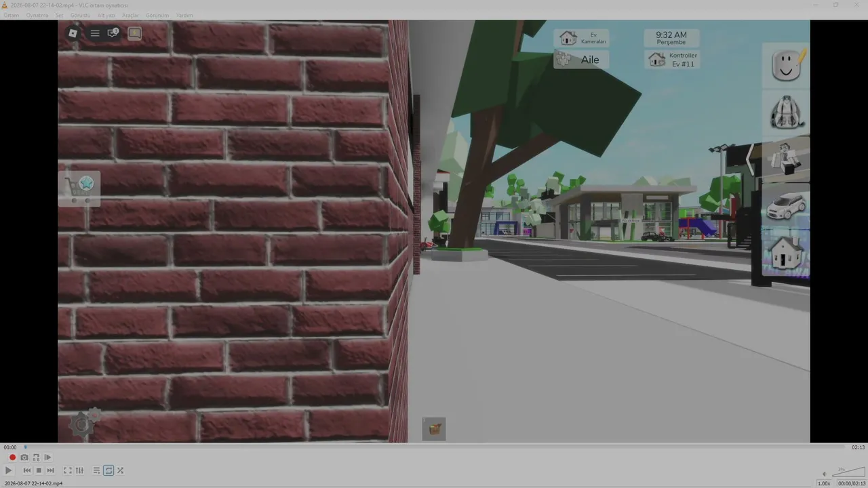Open the character animations icon

787,159
